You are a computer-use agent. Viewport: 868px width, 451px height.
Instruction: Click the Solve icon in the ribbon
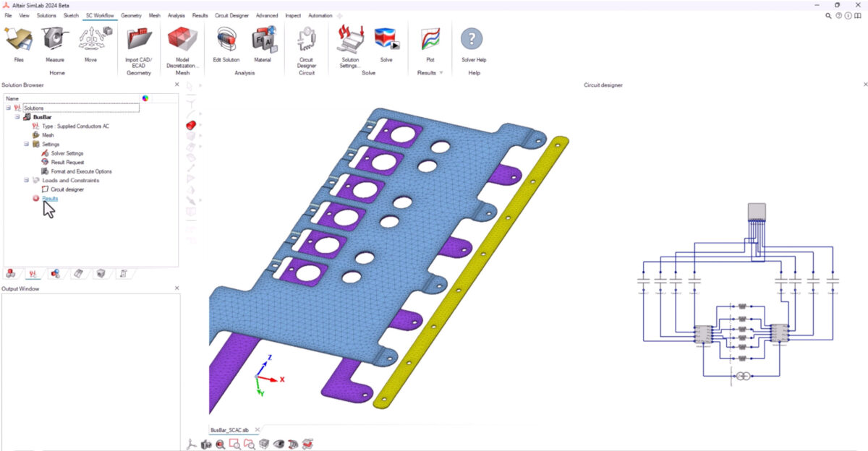[x=386, y=40]
